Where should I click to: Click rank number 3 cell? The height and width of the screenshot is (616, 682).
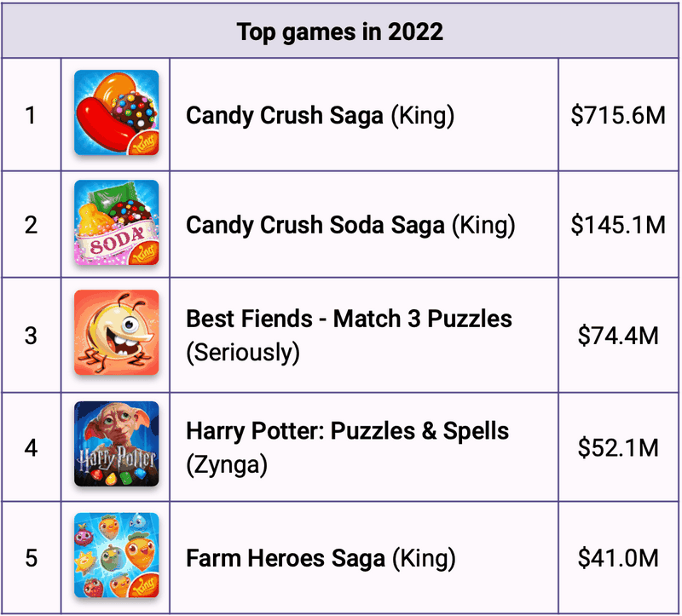coord(32,335)
